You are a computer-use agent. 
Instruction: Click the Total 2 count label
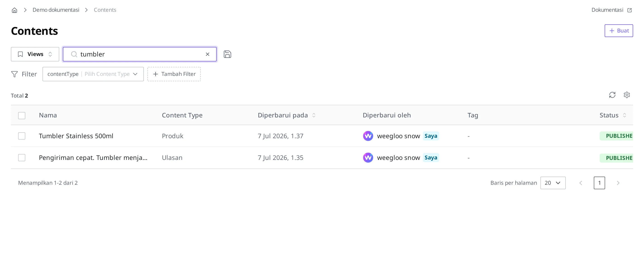[19, 96]
